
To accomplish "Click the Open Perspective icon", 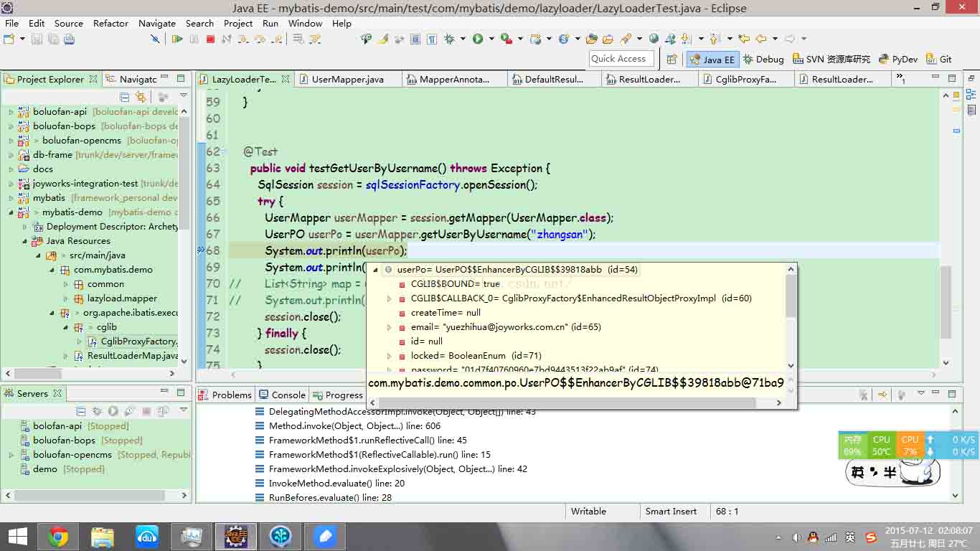I will click(672, 60).
